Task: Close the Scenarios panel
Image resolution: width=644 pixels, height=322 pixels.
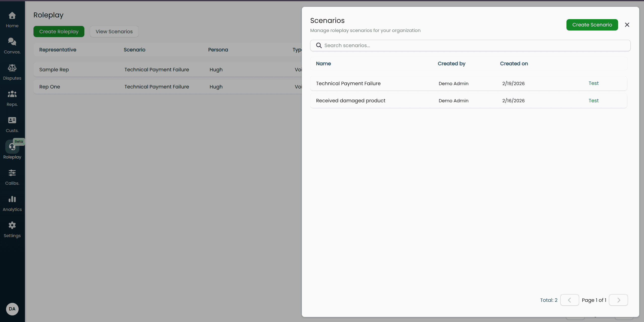Action: point(627,25)
